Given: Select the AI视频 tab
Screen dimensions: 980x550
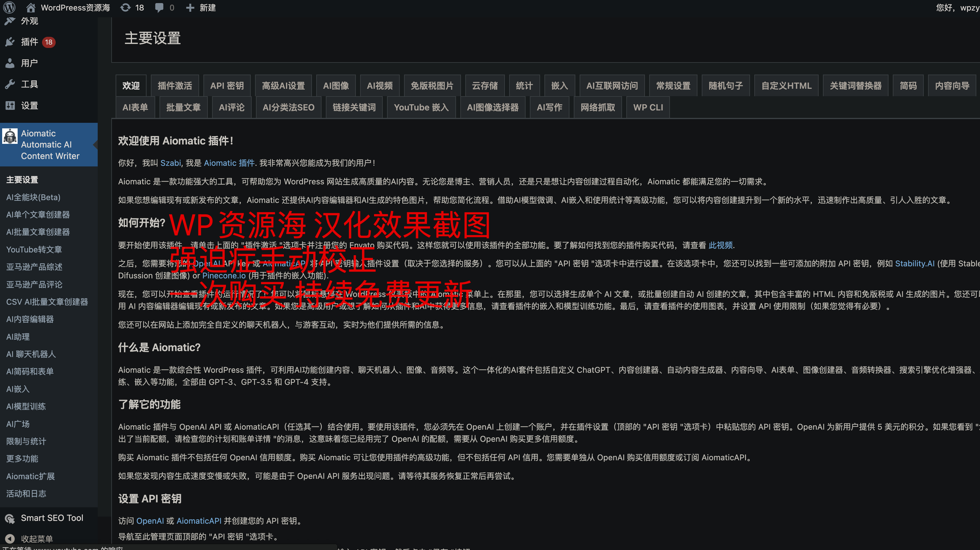Looking at the screenshot, I should (380, 86).
